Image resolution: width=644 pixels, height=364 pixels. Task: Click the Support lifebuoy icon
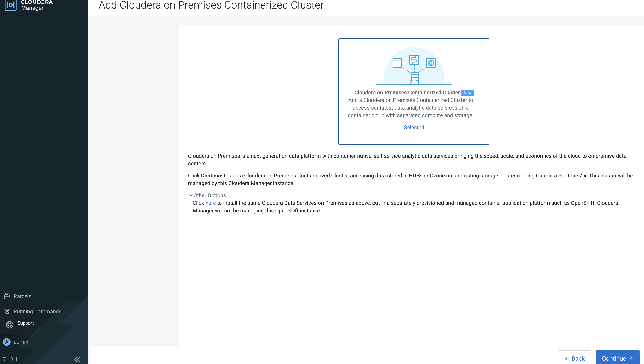pyautogui.click(x=9, y=325)
